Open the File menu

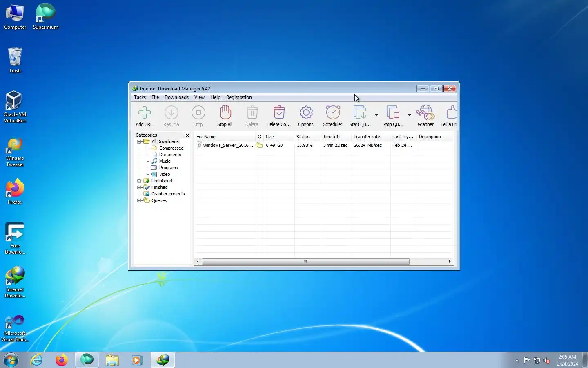tap(155, 97)
